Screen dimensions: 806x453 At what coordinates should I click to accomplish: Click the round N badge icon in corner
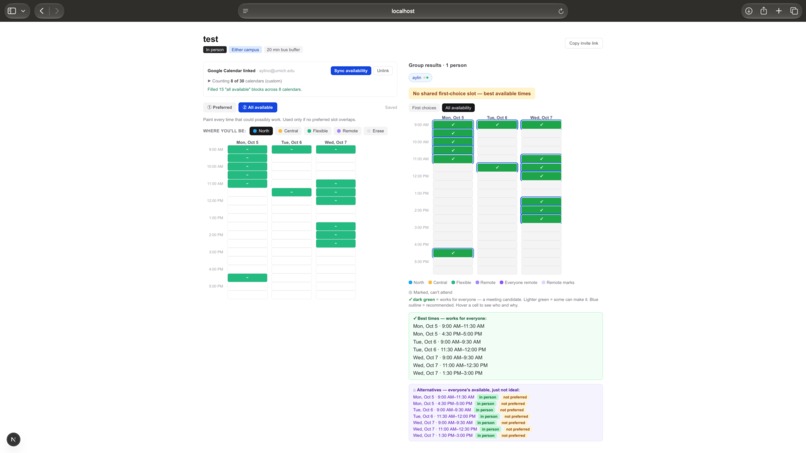pyautogui.click(x=13, y=439)
